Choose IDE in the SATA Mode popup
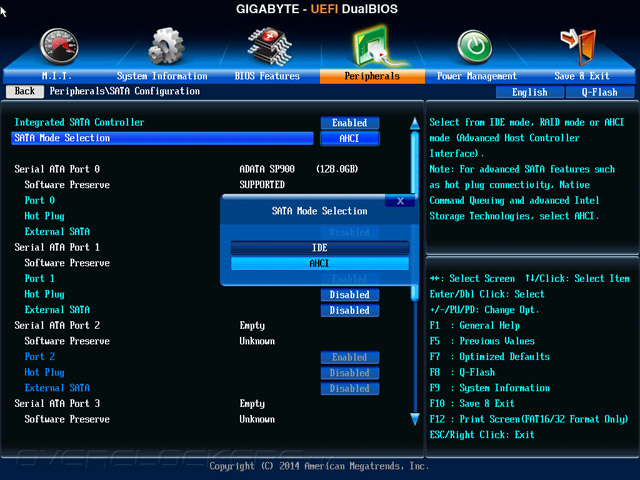The image size is (640, 480). click(x=320, y=248)
